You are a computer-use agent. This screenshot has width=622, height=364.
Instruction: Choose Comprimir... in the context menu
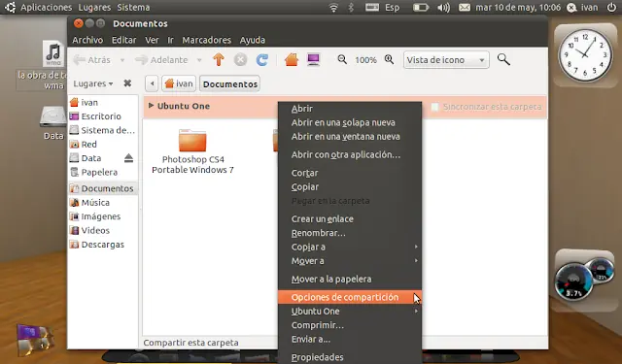[x=350, y=325]
